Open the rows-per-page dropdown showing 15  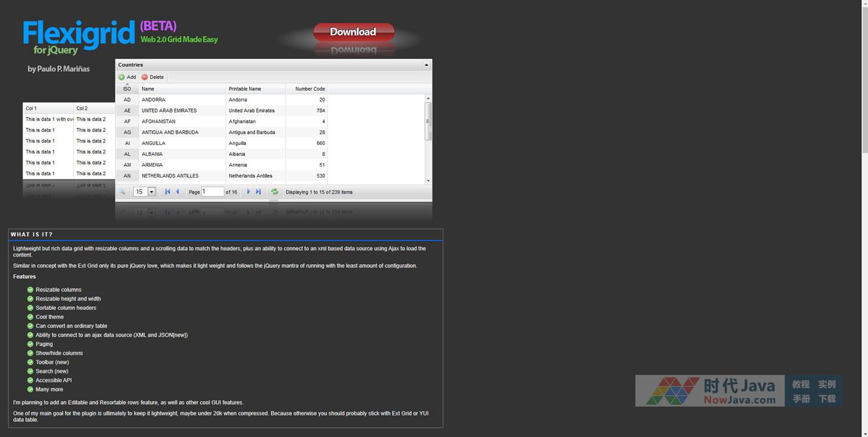click(x=151, y=192)
